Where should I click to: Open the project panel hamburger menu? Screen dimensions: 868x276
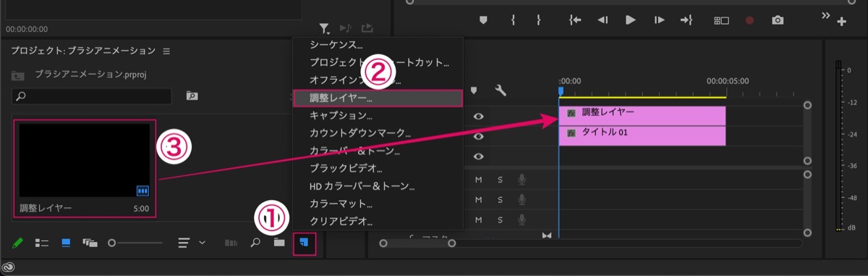[x=166, y=51]
